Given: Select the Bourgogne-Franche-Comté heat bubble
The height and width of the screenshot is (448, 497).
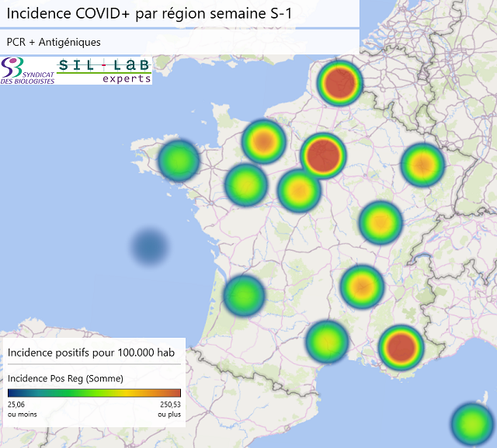Looking at the screenshot, I should pyautogui.click(x=381, y=222).
